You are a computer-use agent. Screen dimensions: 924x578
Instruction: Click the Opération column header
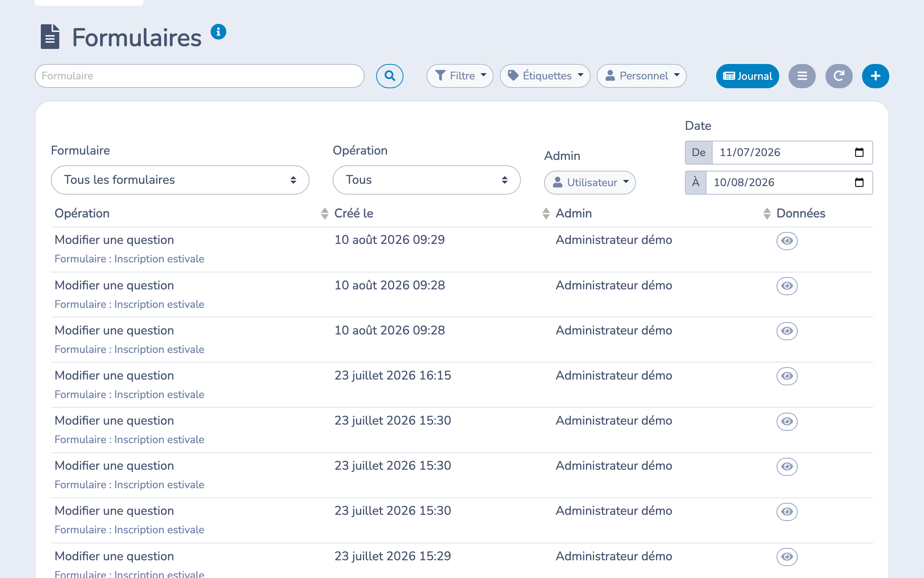click(82, 213)
